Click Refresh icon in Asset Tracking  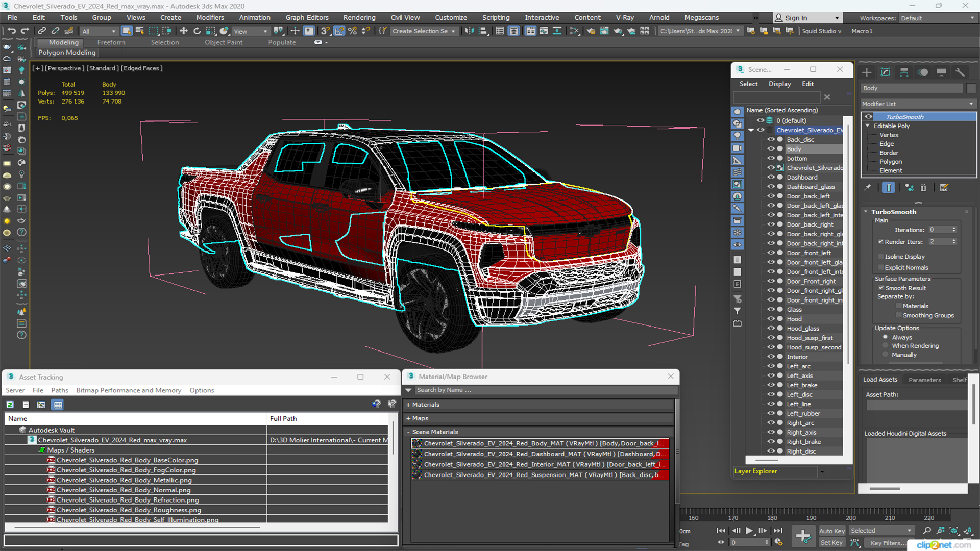tap(10, 405)
